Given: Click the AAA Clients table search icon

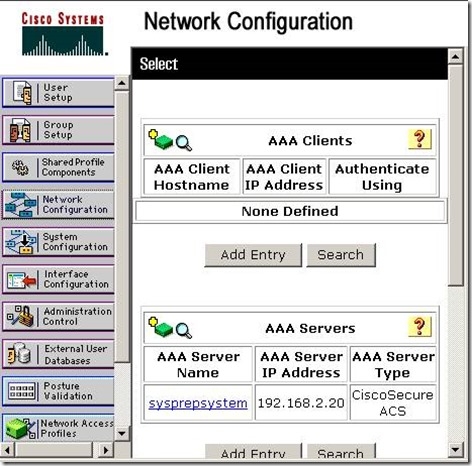Looking at the screenshot, I should (184, 143).
